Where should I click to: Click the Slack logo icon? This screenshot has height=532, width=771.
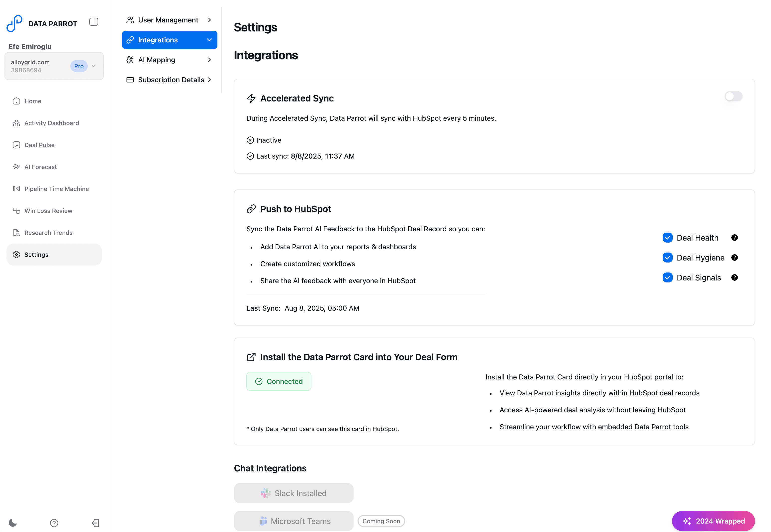[x=266, y=493]
